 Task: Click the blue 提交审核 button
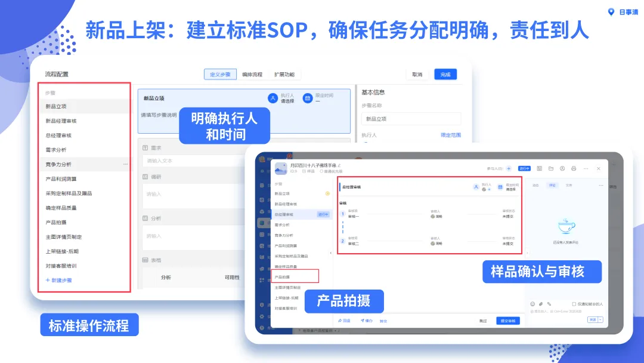(x=508, y=321)
